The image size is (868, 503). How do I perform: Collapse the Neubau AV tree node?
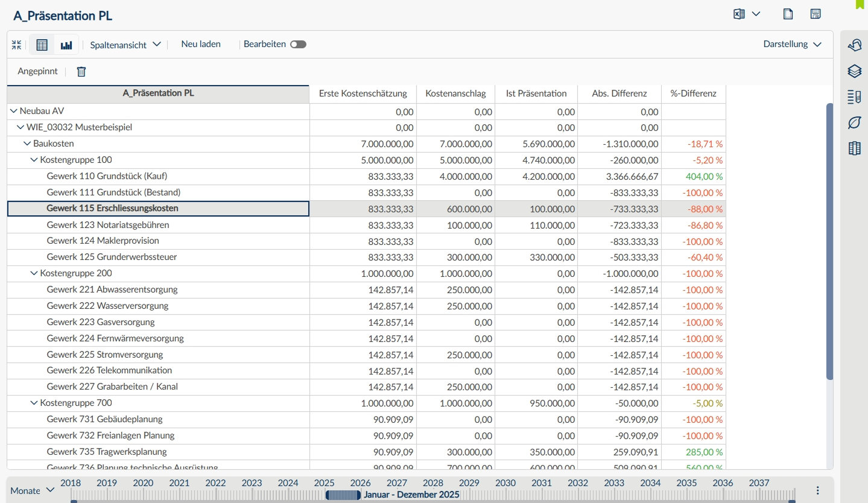tap(14, 112)
